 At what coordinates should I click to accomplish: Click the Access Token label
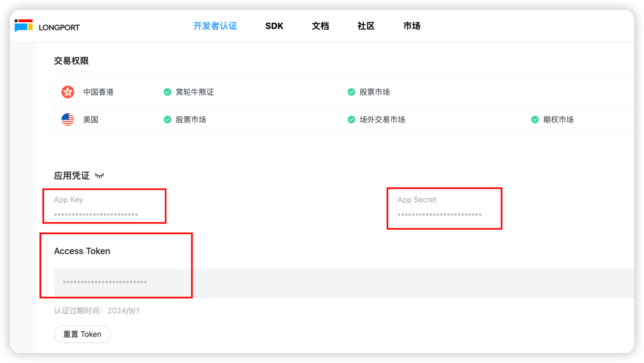tap(82, 251)
